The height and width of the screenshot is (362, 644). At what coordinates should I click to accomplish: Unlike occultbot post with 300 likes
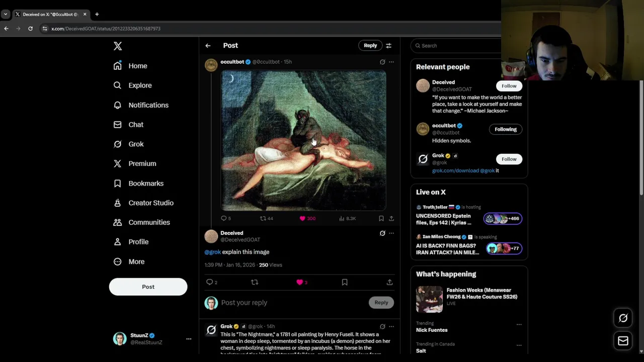coord(307,218)
